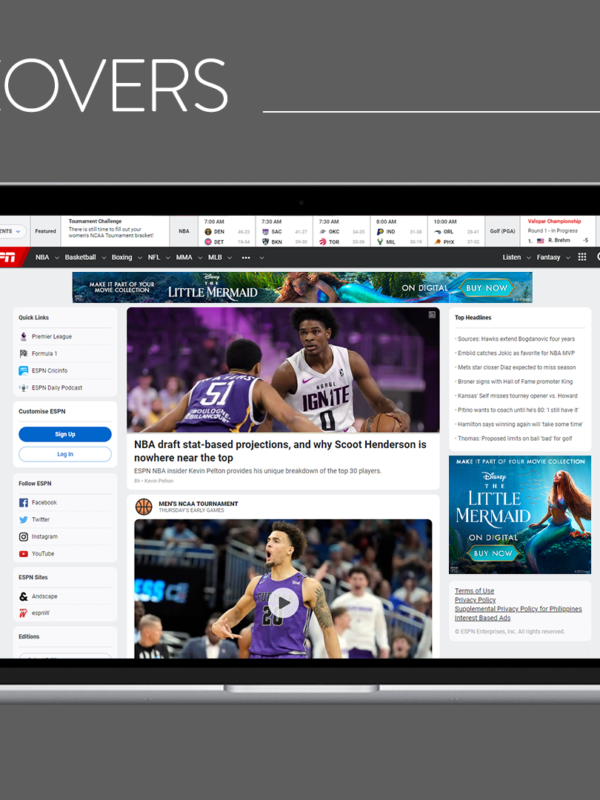Click the TOR Raptors team logo
This screenshot has width=600, height=800.
pos(322,242)
